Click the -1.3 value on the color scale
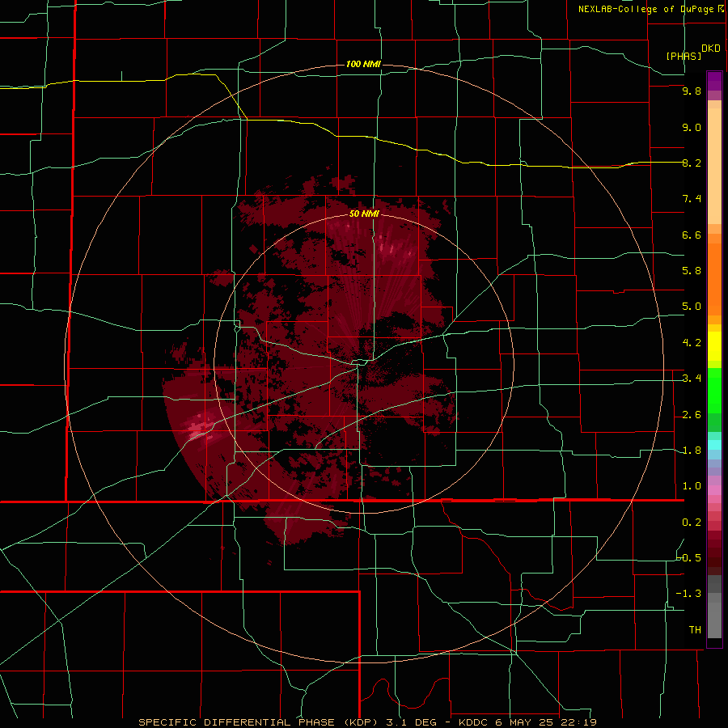This screenshot has height=728, width=728. (x=689, y=594)
